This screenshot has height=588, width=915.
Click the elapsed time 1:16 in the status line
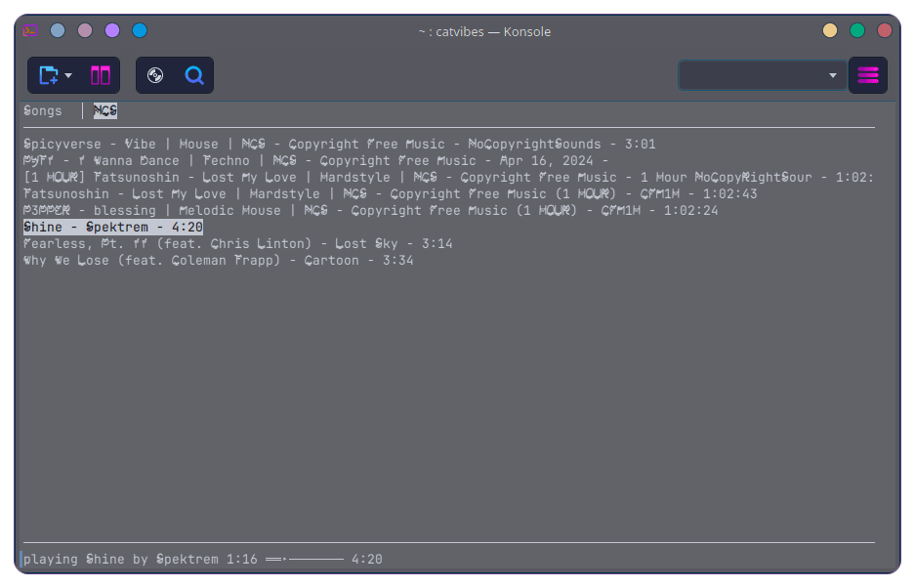pos(242,560)
